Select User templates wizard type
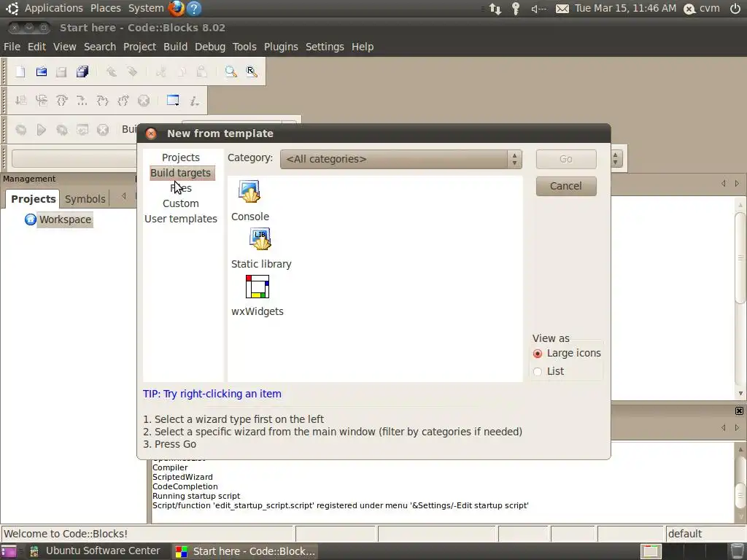This screenshot has width=747, height=560. (181, 219)
